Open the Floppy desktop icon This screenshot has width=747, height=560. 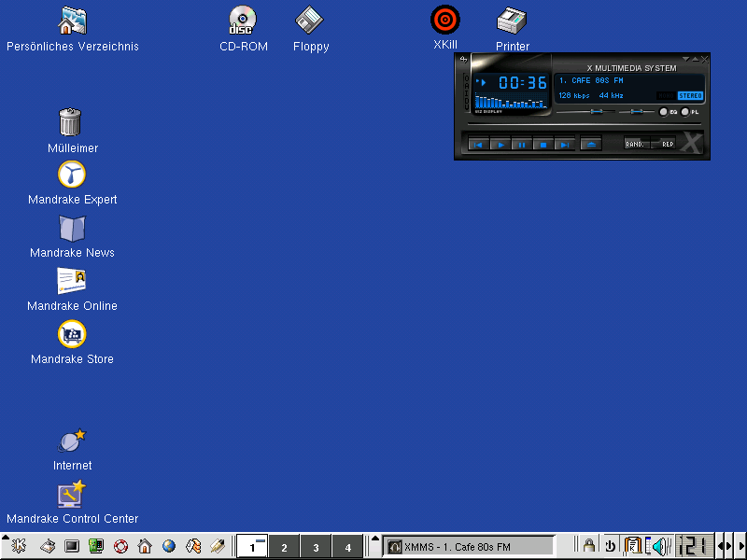[x=311, y=29]
